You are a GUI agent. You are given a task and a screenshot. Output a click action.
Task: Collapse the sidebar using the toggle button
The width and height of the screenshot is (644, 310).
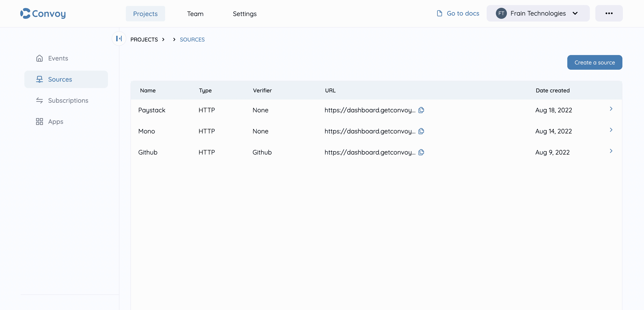pos(119,39)
